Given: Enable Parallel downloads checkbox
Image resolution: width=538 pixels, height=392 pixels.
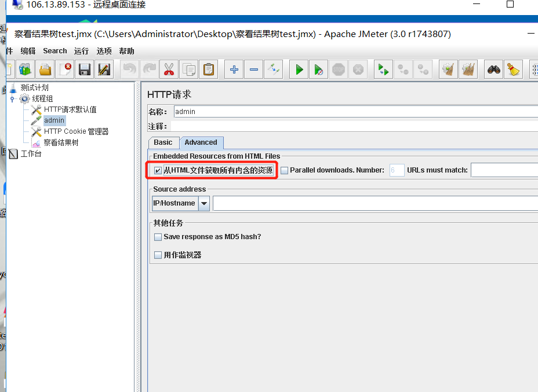Looking at the screenshot, I should 285,170.
